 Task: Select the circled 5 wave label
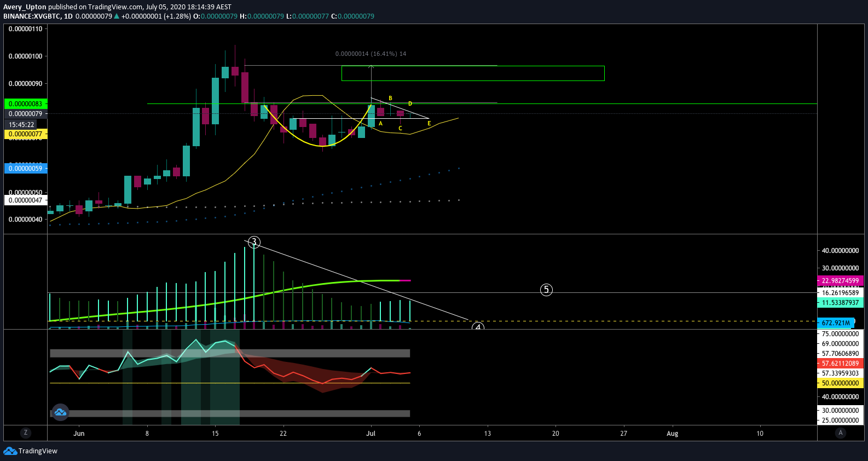tap(546, 290)
